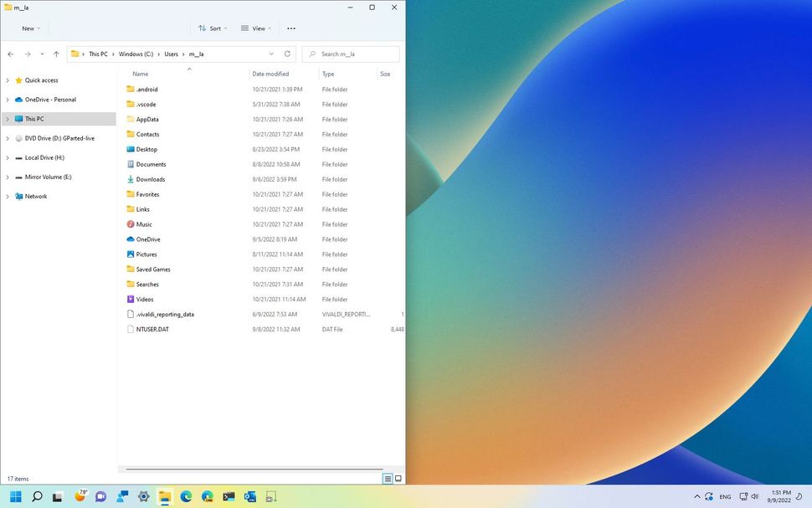Refresh the current folder view
812x508 pixels.
[x=287, y=54]
